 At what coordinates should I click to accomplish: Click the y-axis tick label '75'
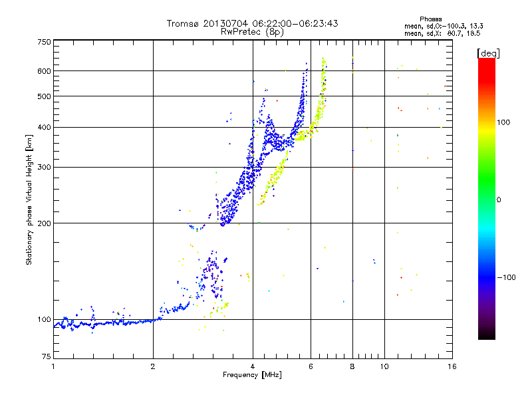47,356
